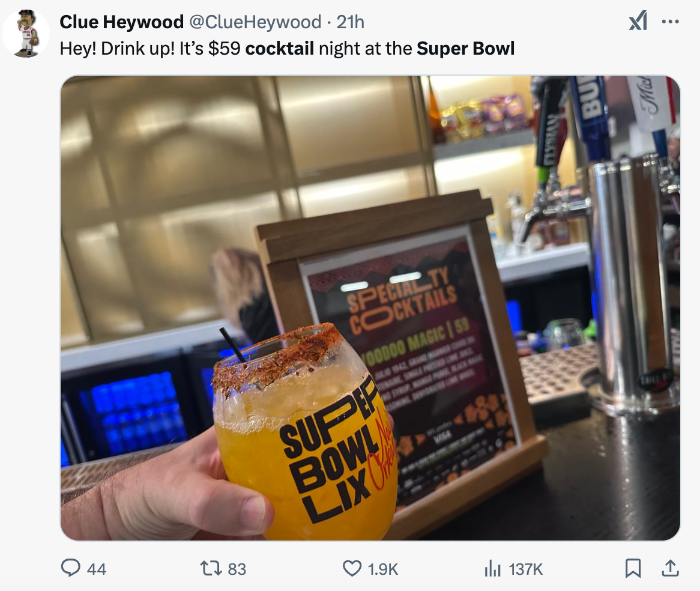Click the tweet text starting with Hey
This screenshot has height=591, width=700.
(287, 48)
